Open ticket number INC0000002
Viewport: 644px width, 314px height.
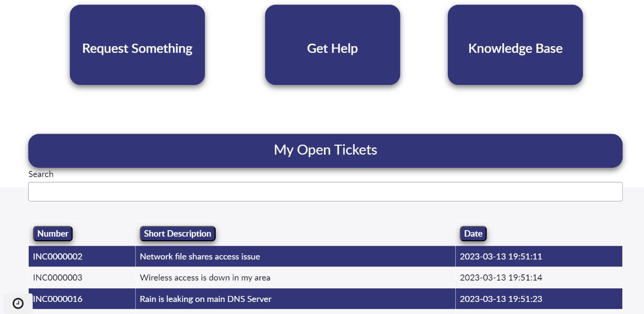click(58, 257)
